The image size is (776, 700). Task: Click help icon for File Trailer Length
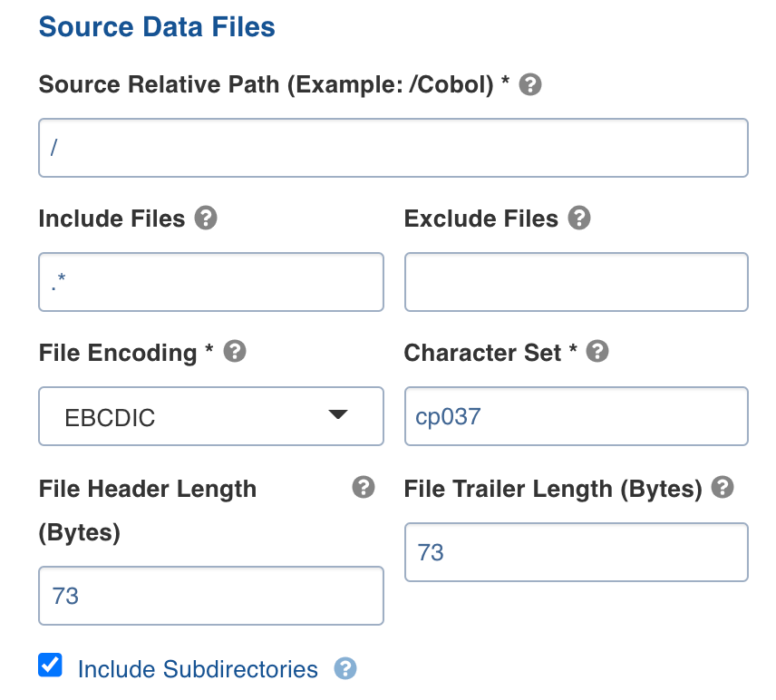tap(723, 489)
